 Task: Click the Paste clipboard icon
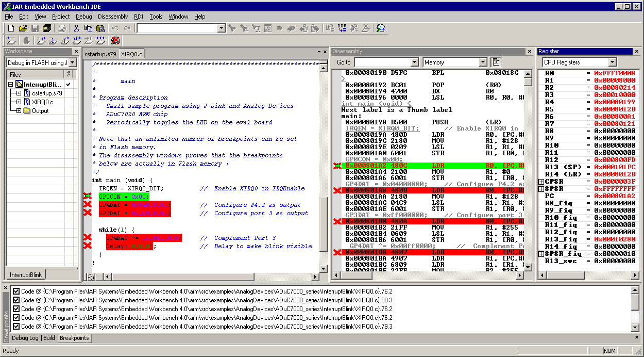click(x=99, y=28)
